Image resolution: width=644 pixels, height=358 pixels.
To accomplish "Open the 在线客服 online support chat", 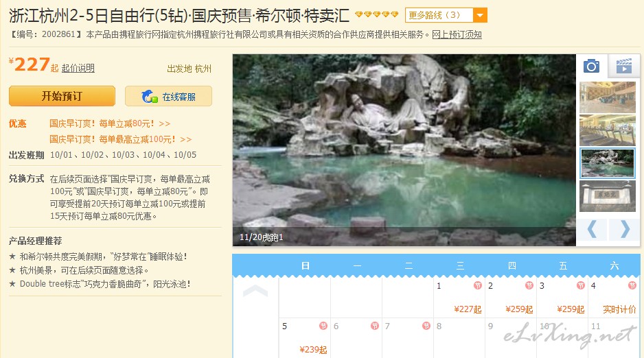I will pyautogui.click(x=168, y=97).
